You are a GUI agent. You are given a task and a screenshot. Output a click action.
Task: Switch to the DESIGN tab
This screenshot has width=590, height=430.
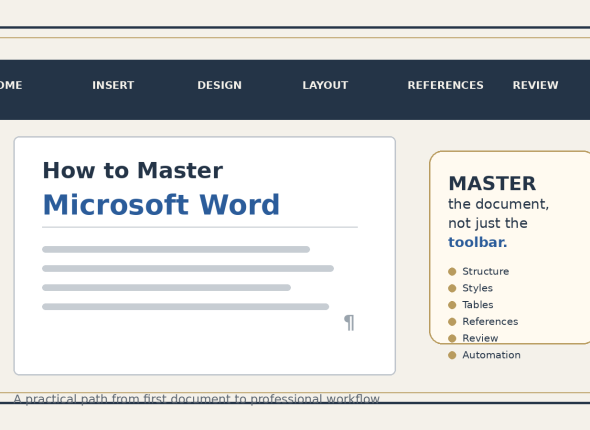click(219, 85)
